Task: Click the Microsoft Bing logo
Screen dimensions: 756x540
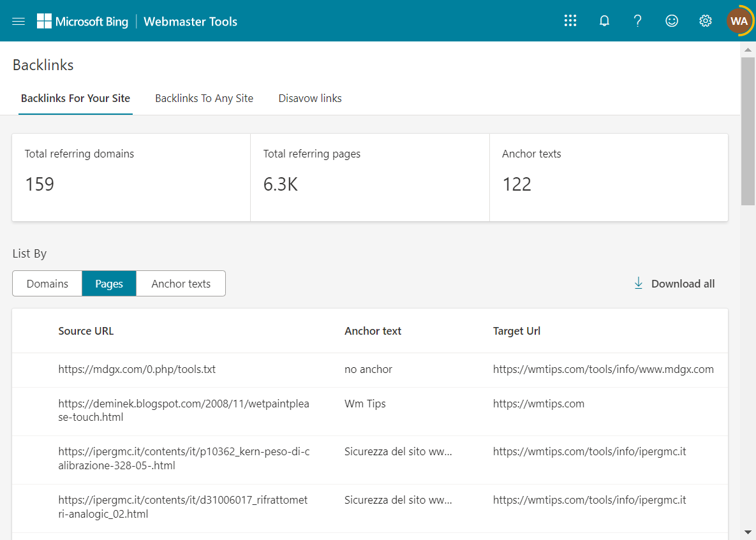Action: [83, 20]
